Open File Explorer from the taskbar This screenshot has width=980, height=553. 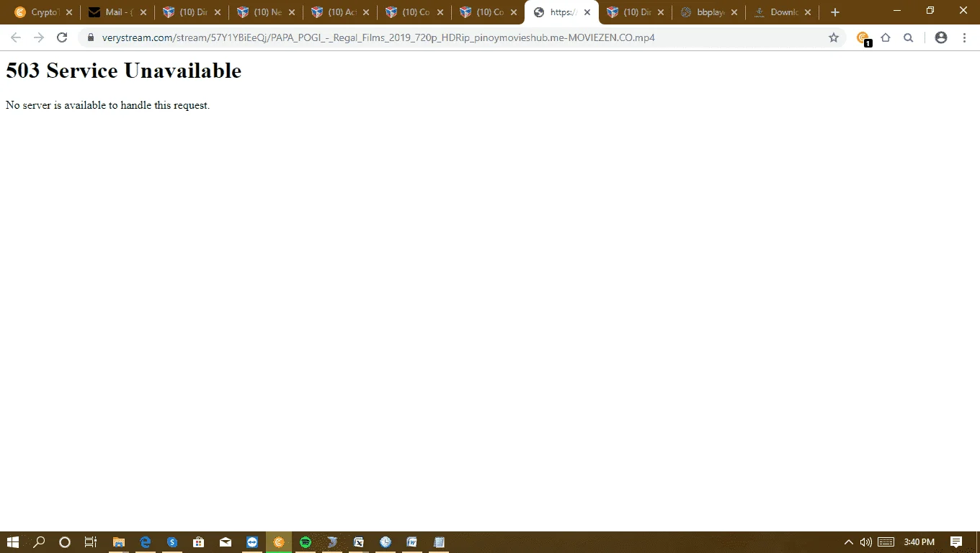119,542
